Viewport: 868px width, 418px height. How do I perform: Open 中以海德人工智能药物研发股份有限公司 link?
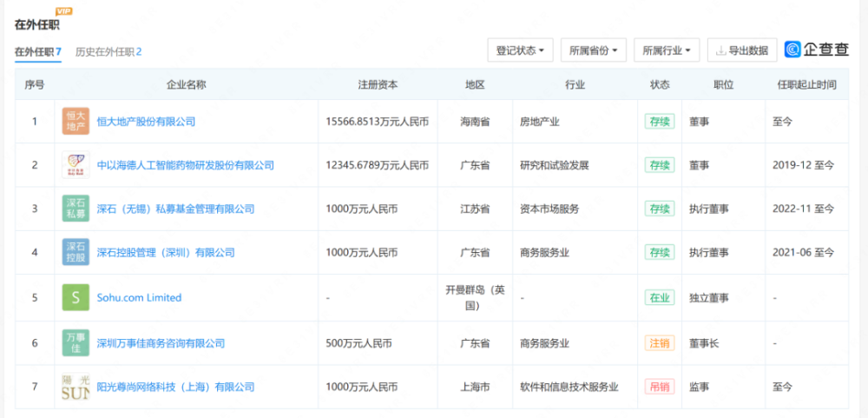tap(186, 165)
